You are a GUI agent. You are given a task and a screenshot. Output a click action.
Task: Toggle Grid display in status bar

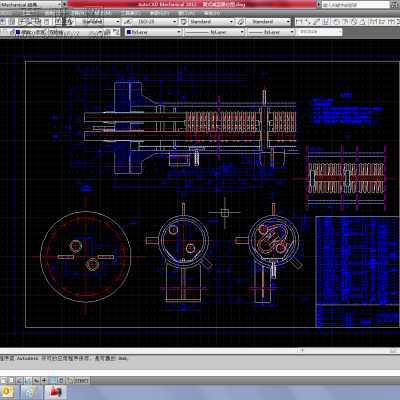[11, 380]
